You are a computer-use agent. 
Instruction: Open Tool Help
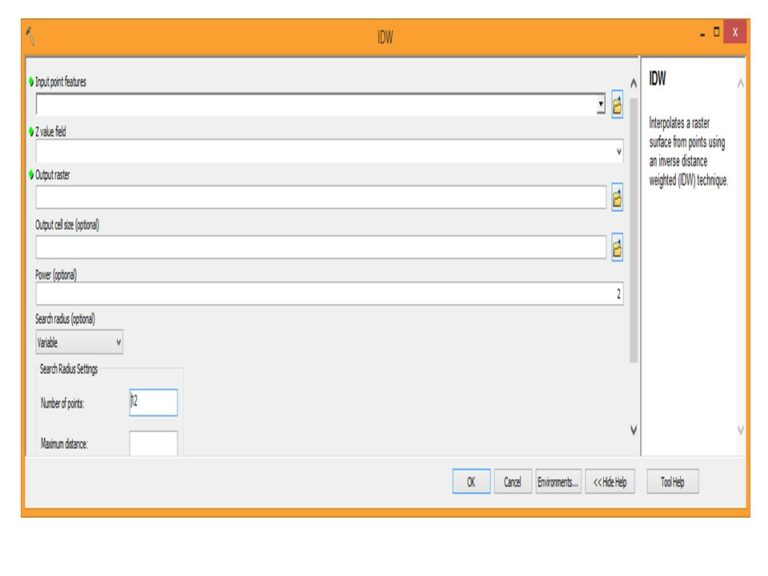672,482
